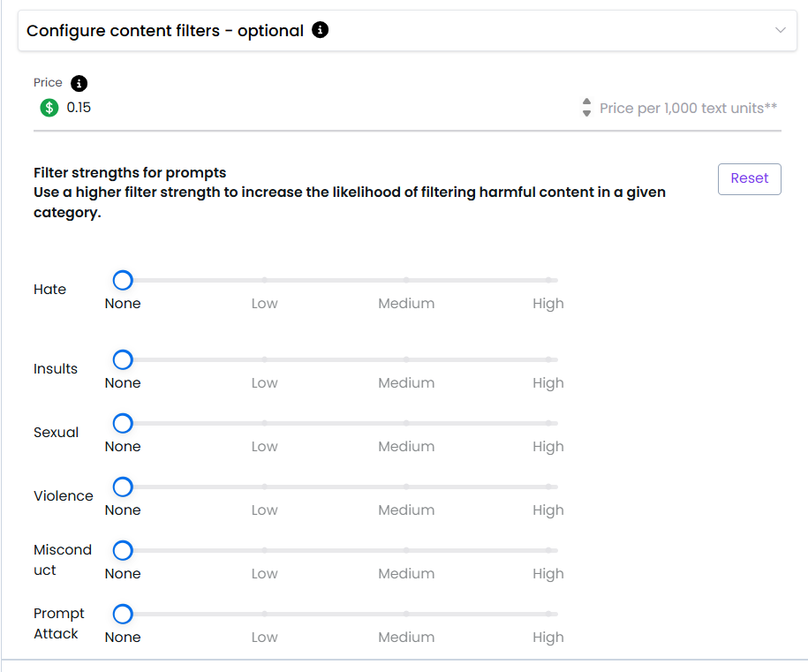Viewport: 808px width, 672px height.
Task: Set Hate filter to High
Action: click(x=548, y=281)
